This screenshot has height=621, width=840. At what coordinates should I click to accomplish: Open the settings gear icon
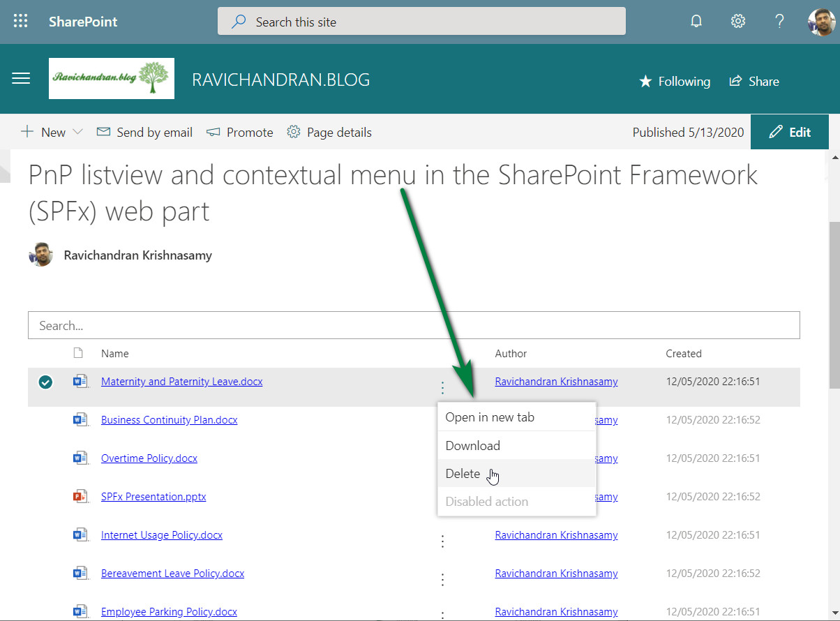(737, 22)
